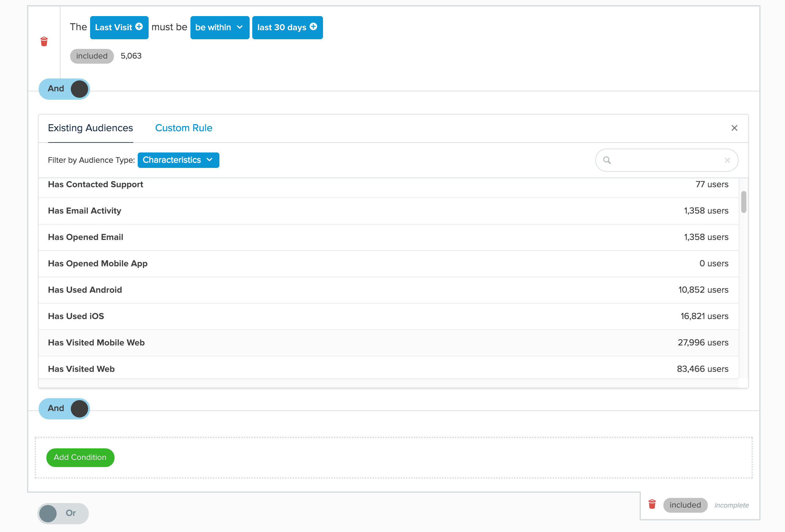Toggle the And switch below Last Visit
The image size is (785, 532).
coord(64,89)
